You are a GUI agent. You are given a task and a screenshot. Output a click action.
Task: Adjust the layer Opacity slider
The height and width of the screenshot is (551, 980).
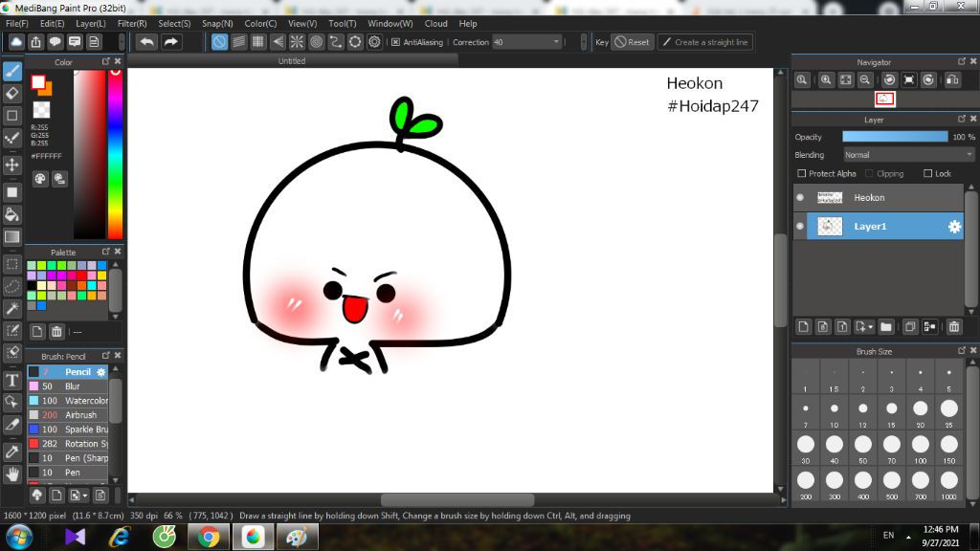point(895,137)
